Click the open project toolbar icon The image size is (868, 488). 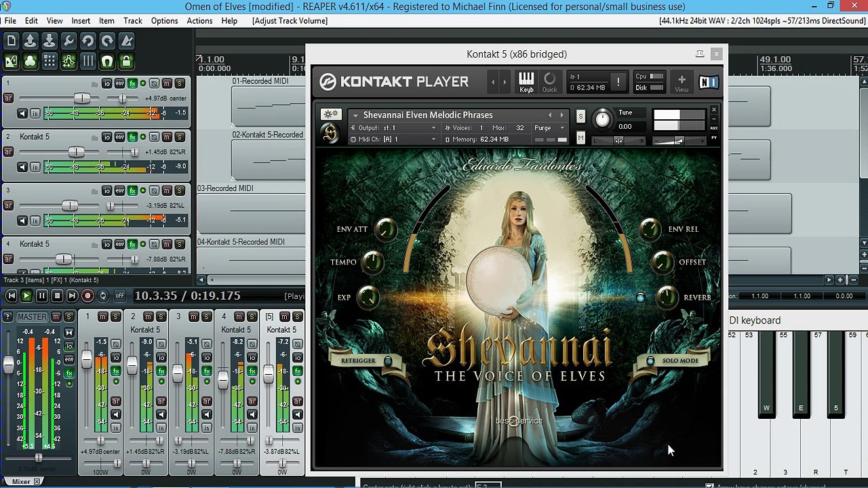pyautogui.click(x=30, y=42)
